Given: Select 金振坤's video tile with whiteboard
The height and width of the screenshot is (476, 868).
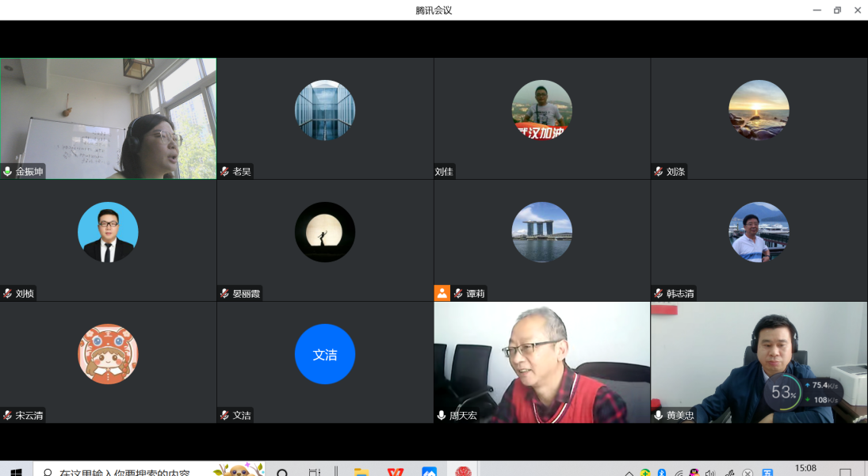Looking at the screenshot, I should pyautogui.click(x=108, y=118).
